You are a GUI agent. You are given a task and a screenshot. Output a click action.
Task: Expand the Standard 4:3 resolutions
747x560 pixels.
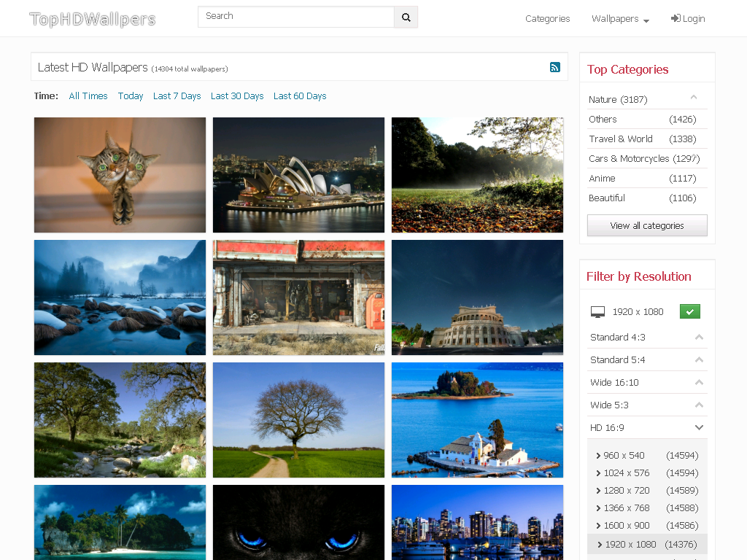[647, 337]
